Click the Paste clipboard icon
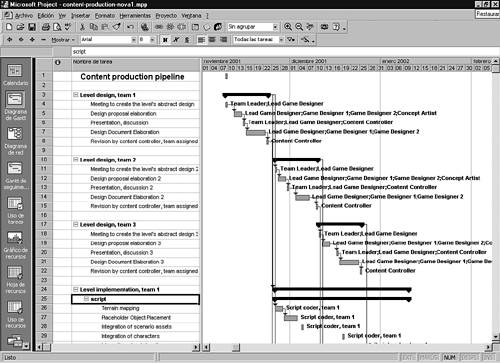Viewport: 500px width, 363px height. 105,27
